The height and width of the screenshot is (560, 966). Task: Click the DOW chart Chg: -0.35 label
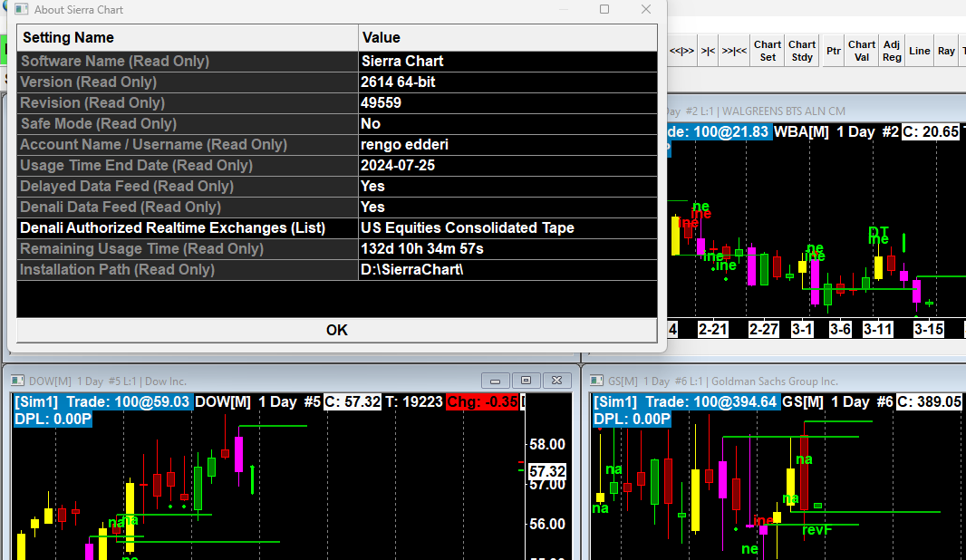tap(482, 402)
